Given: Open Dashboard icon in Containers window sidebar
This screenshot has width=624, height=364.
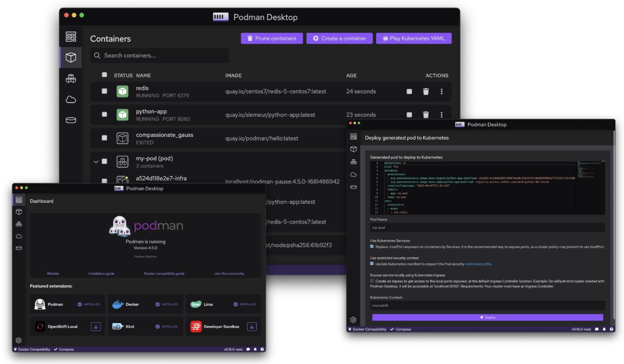Looking at the screenshot, I should [71, 36].
